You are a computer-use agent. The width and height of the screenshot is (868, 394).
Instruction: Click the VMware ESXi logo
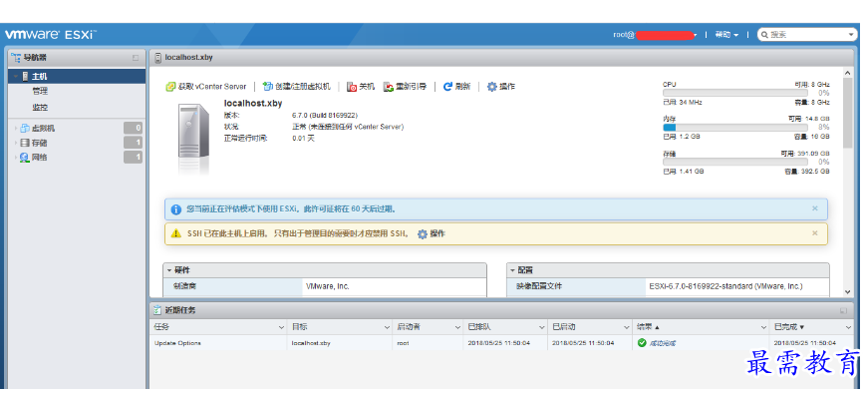coord(51,34)
